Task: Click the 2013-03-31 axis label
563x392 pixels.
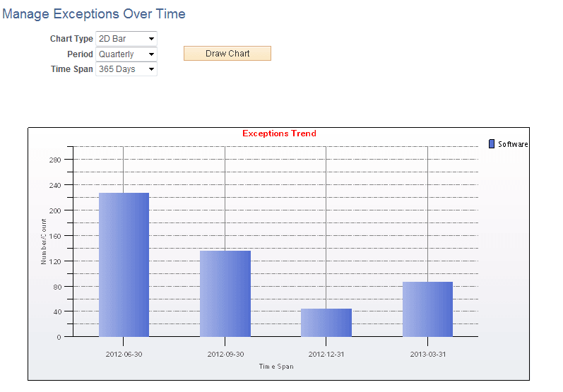Action: pyautogui.click(x=428, y=355)
